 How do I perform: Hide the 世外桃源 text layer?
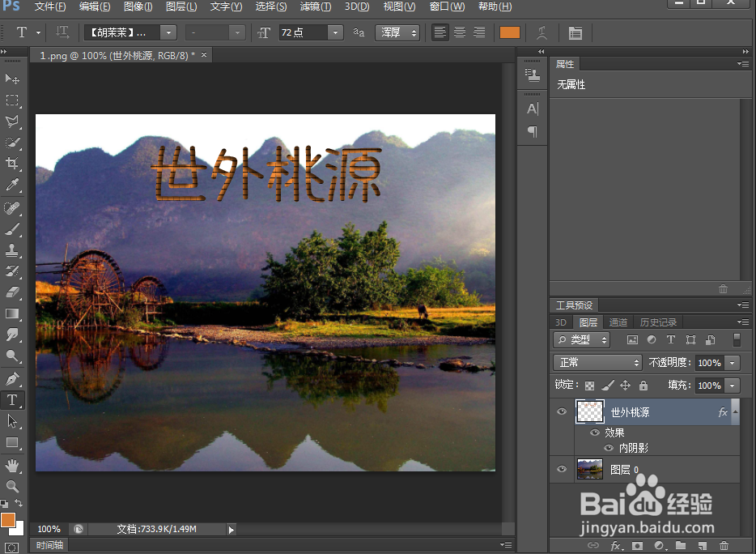pos(562,411)
